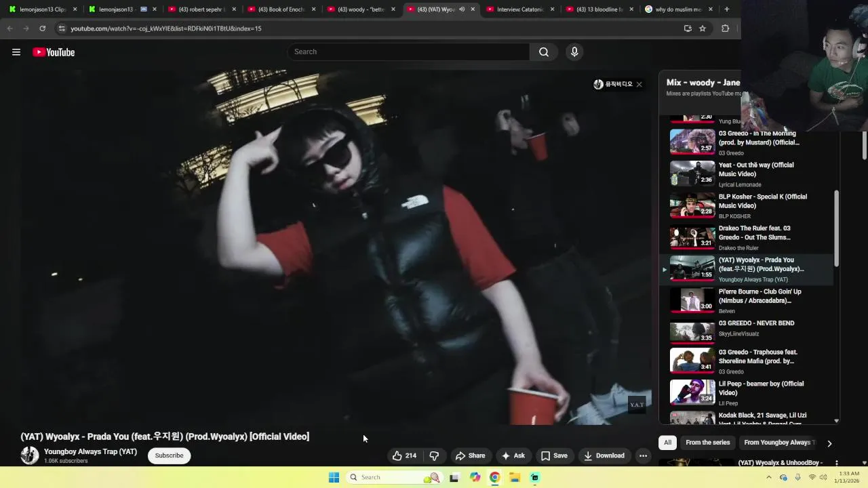The image size is (868, 488).
Task: Open 03 GREEDO - NEVER BEND title
Action: coord(756,323)
